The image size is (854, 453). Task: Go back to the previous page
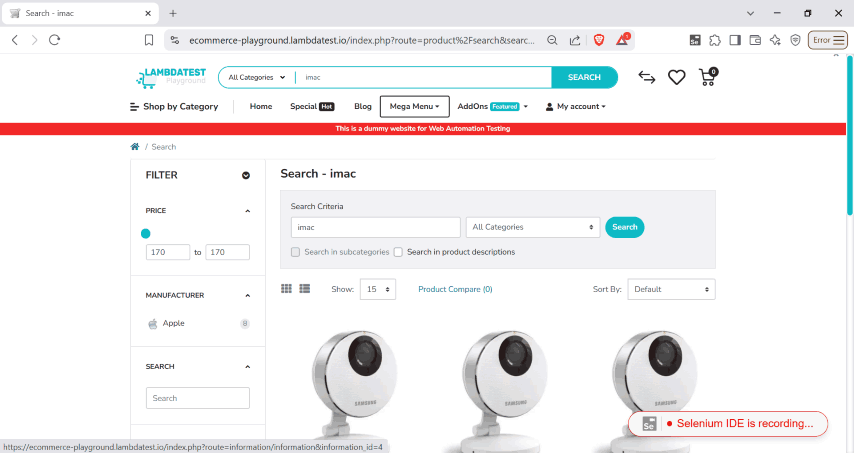pyautogui.click(x=15, y=40)
